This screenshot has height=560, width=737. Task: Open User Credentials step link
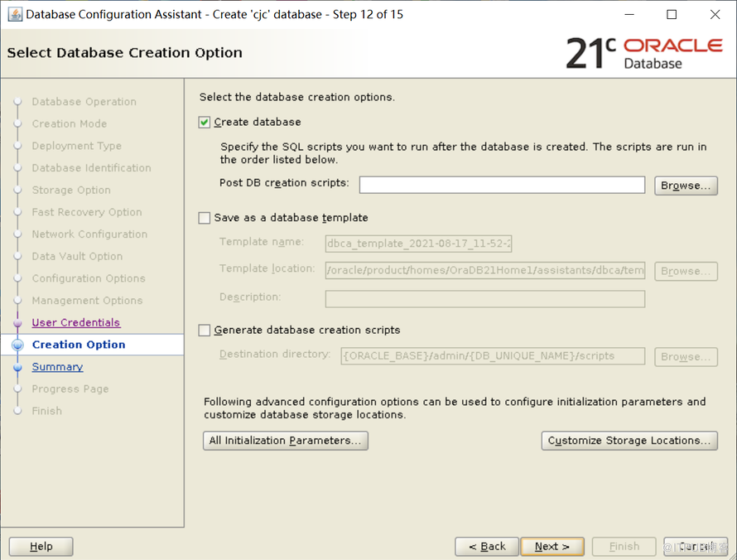click(x=76, y=322)
